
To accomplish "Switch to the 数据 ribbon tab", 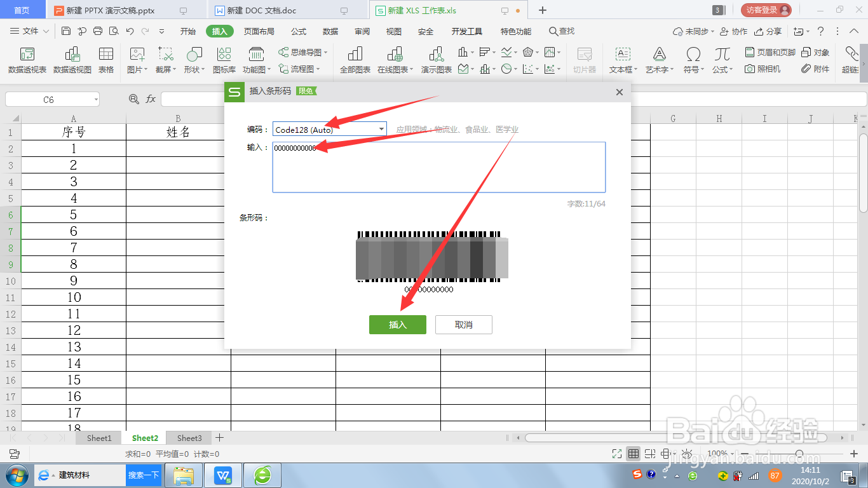I will pyautogui.click(x=330, y=31).
